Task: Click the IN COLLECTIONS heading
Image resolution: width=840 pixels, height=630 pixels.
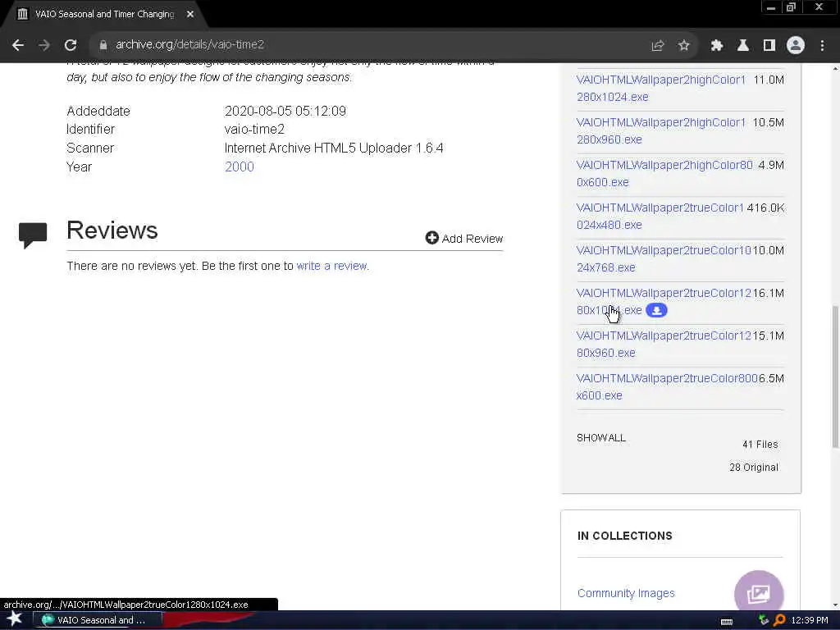Action: pyautogui.click(x=624, y=536)
